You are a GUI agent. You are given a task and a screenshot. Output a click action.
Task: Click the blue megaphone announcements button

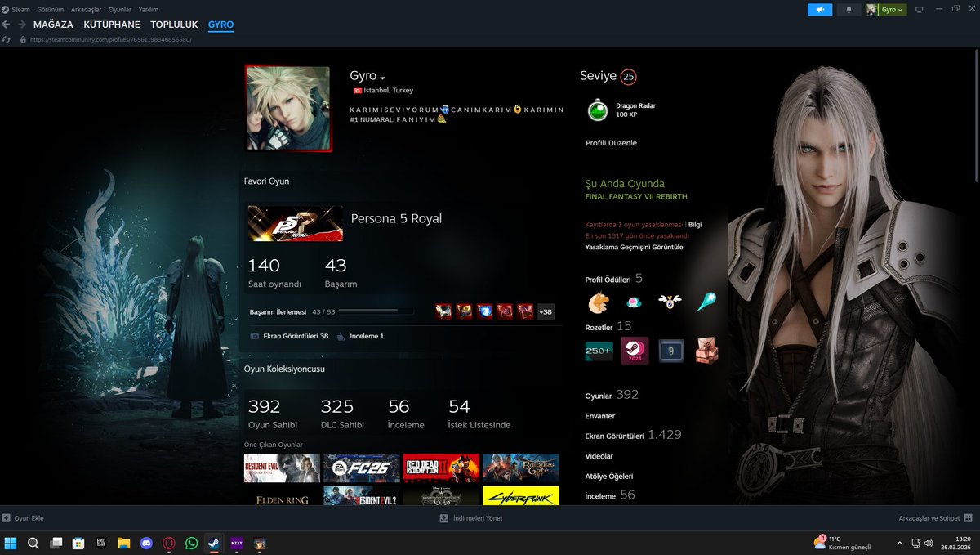click(x=820, y=10)
